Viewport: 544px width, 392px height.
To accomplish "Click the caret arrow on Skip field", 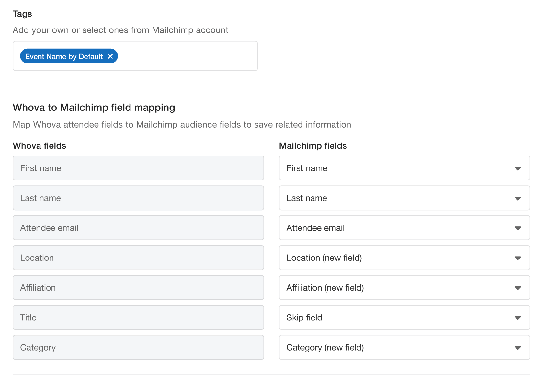I will pos(518,318).
